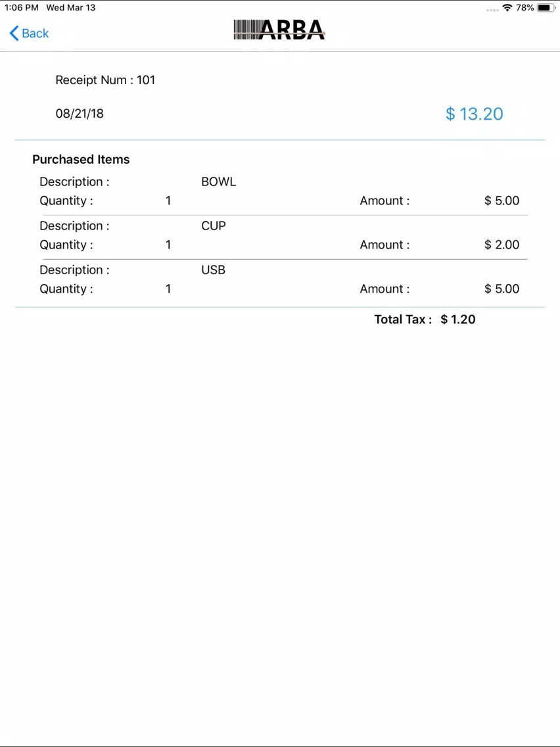Tap the Wed Mar 13 date in status bar
The height and width of the screenshot is (747, 560).
[x=70, y=8]
